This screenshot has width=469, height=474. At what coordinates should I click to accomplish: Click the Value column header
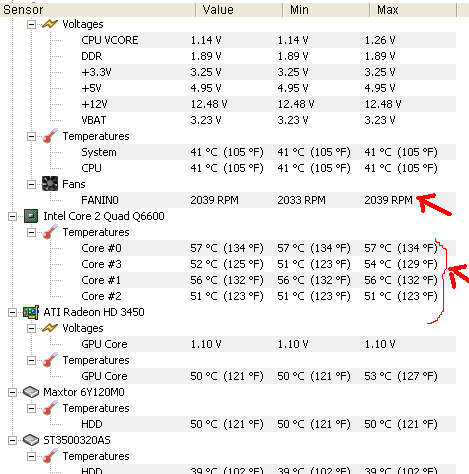[x=239, y=10]
